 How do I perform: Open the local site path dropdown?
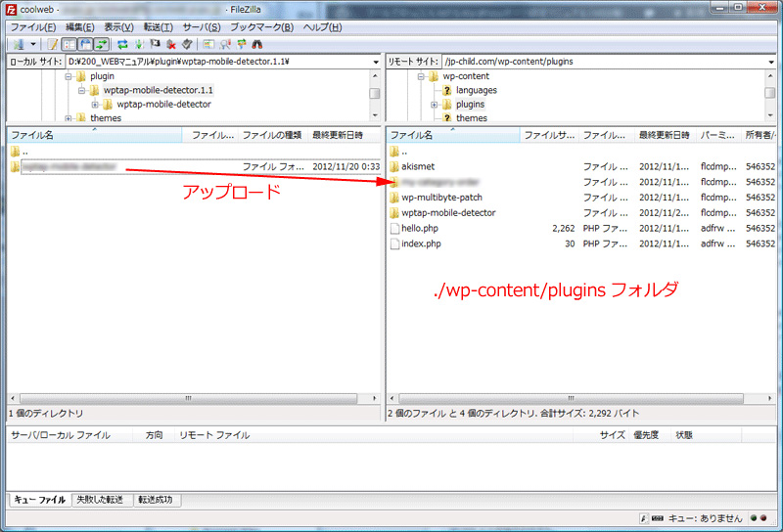376,62
